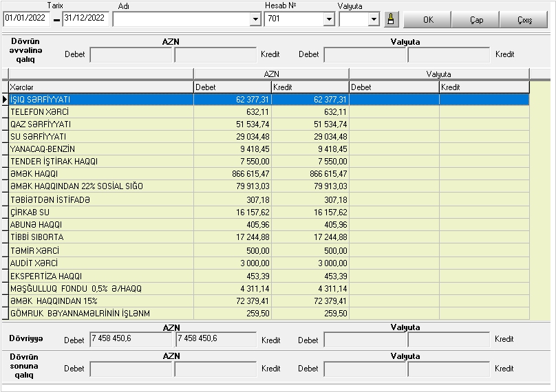Image resolution: width=556 pixels, height=392 pixels.
Task: Click the Dövrün əvvəlinə AZN Debet field
Action: click(131, 54)
